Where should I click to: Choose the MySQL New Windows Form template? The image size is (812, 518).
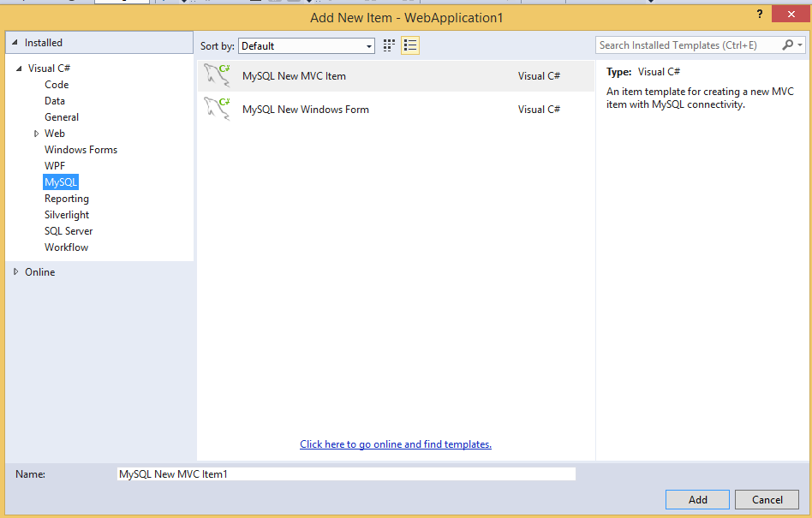(396, 110)
